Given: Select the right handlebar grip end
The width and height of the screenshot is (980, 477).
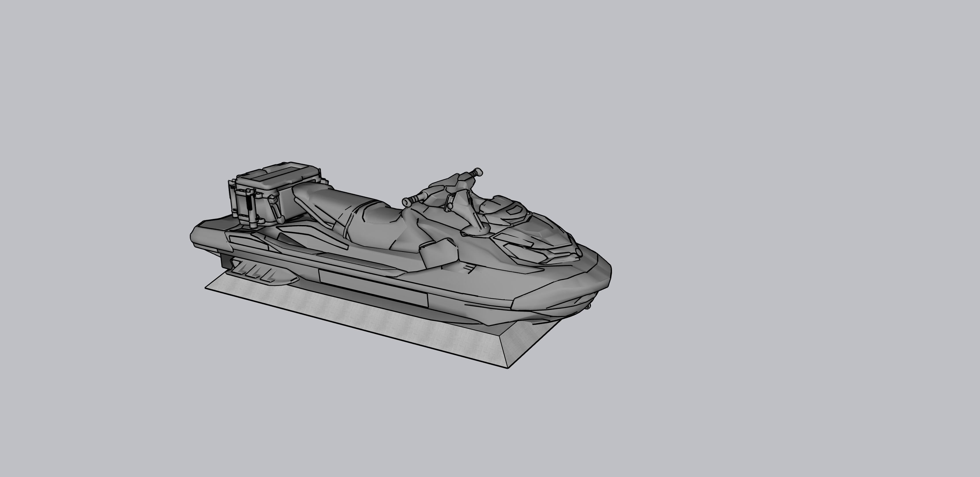Looking at the screenshot, I should tap(479, 172).
